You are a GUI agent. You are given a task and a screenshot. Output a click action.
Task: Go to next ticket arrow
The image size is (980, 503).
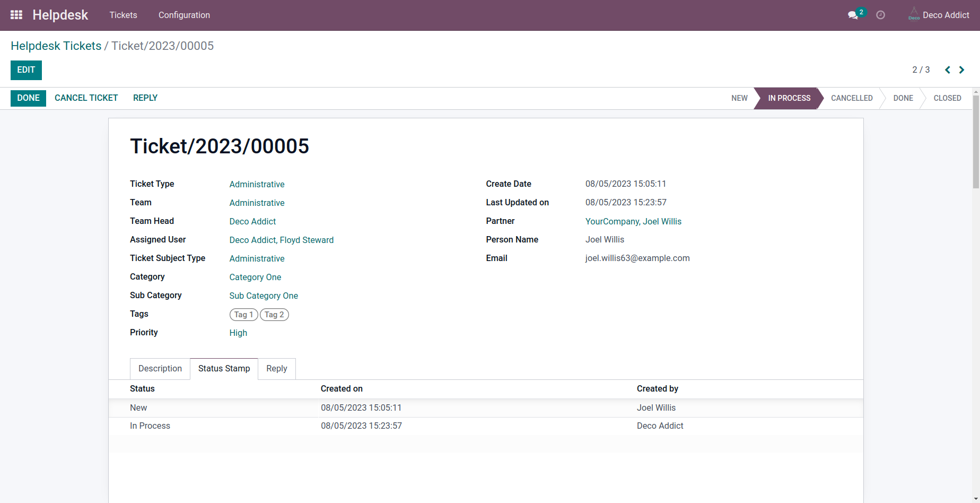coord(961,70)
